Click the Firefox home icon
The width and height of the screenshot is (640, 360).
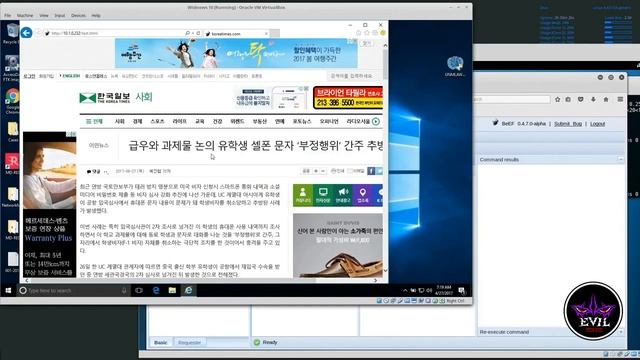pyautogui.click(x=606, y=99)
